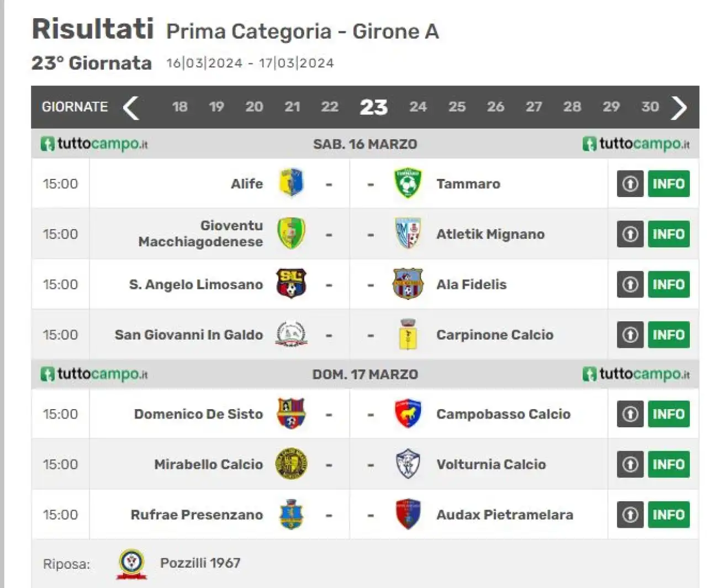This screenshot has width=707, height=588.
Task: Select the Mirabello Calcio round yellow badge
Action: 291,464
